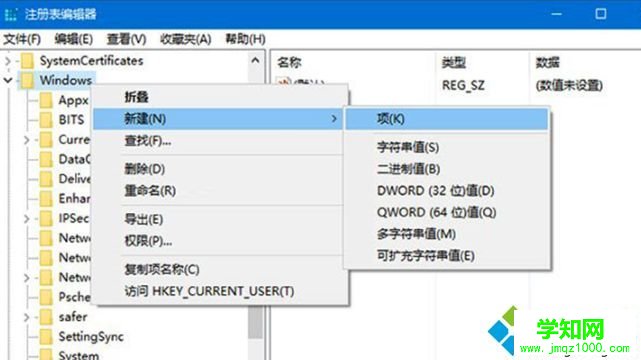The height and width of the screenshot is (360, 641).
Task: Click the CurrentVersion folder icon
Action: click(x=46, y=140)
